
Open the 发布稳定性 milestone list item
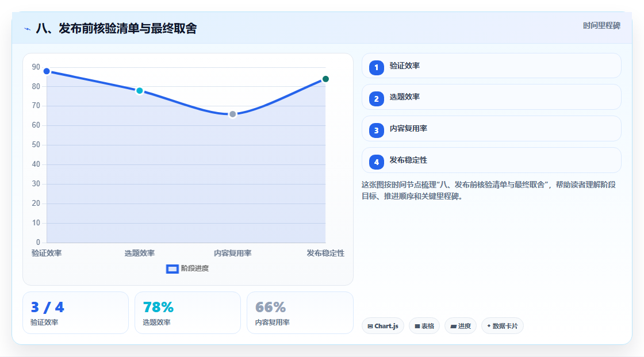(x=491, y=160)
